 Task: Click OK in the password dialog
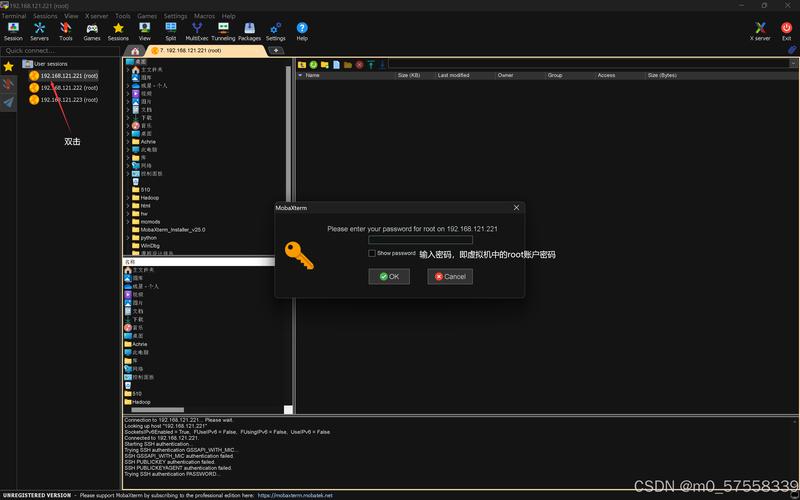click(x=389, y=276)
